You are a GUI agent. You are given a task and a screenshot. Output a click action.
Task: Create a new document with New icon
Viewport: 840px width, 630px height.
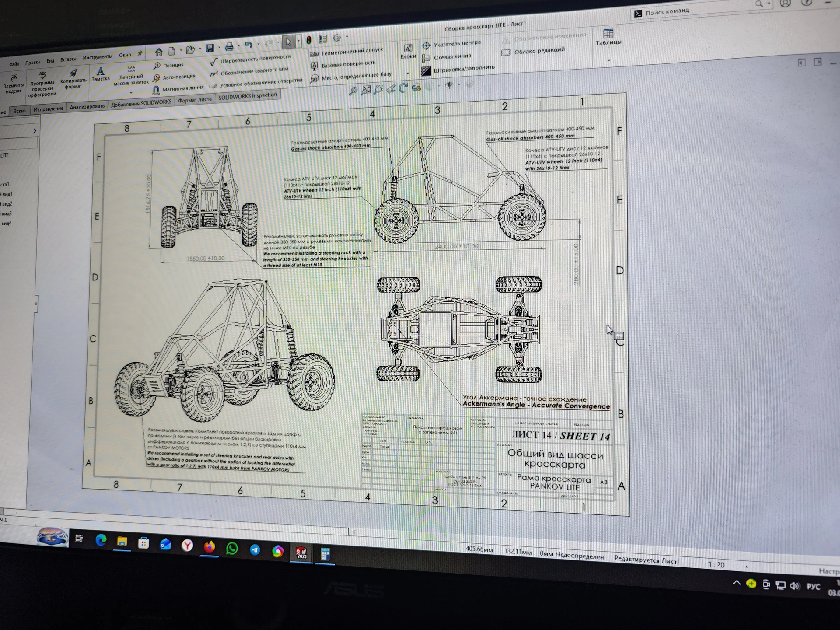coord(172,51)
